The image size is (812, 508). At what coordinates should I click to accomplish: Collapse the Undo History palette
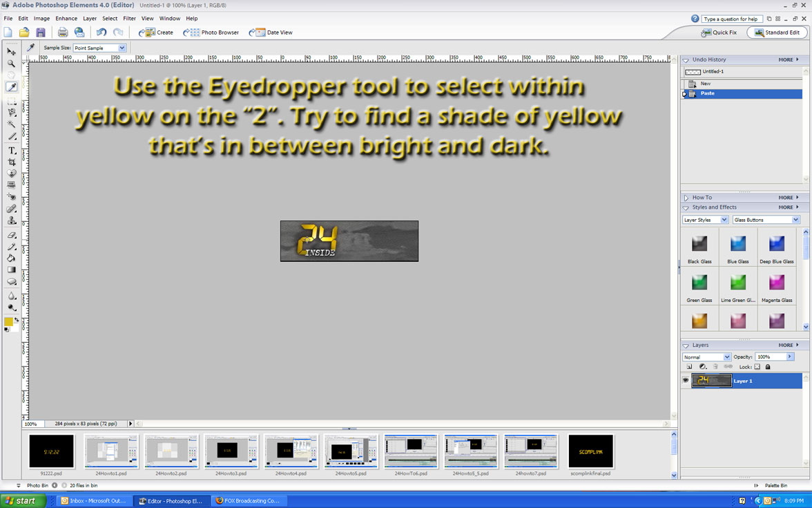coord(686,60)
